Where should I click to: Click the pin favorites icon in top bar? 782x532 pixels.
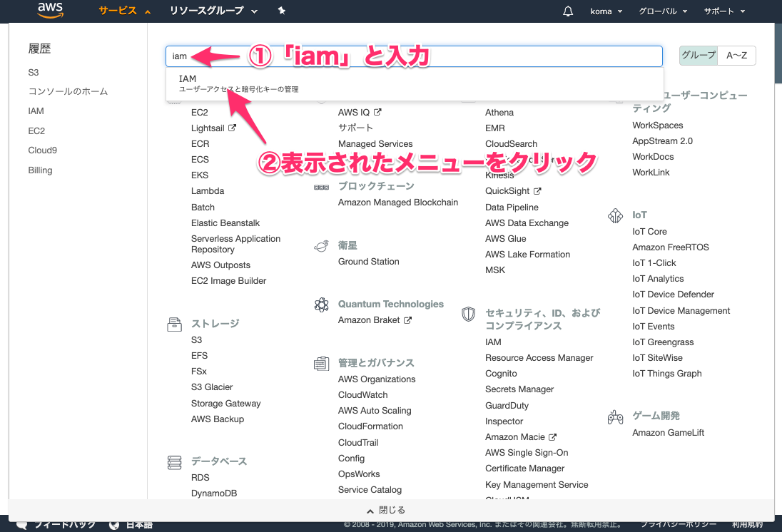[280, 11]
